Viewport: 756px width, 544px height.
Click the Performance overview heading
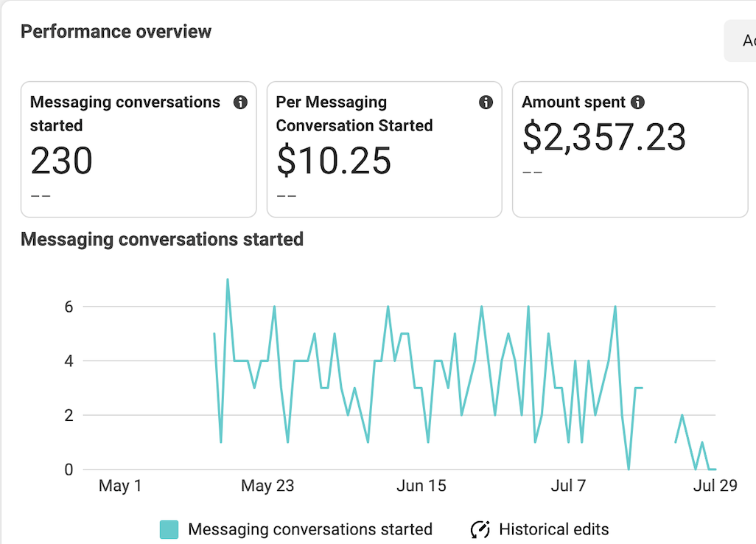pyautogui.click(x=116, y=32)
